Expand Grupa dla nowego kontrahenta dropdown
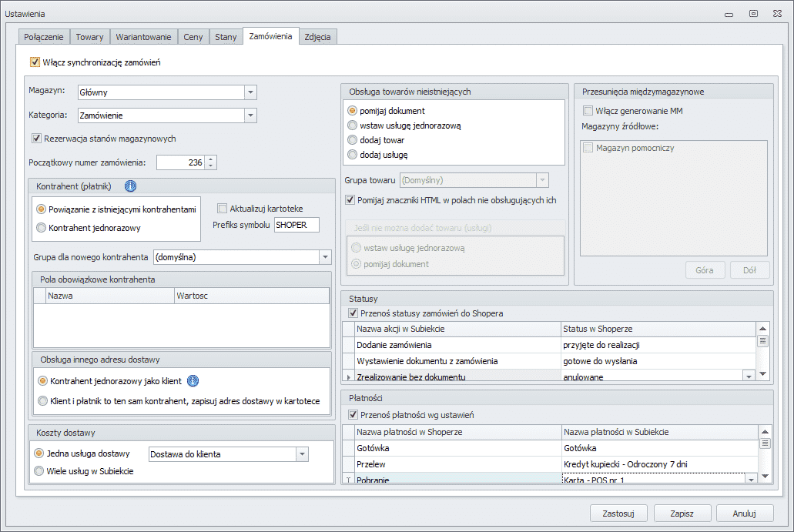The height and width of the screenshot is (532, 794). coord(325,257)
